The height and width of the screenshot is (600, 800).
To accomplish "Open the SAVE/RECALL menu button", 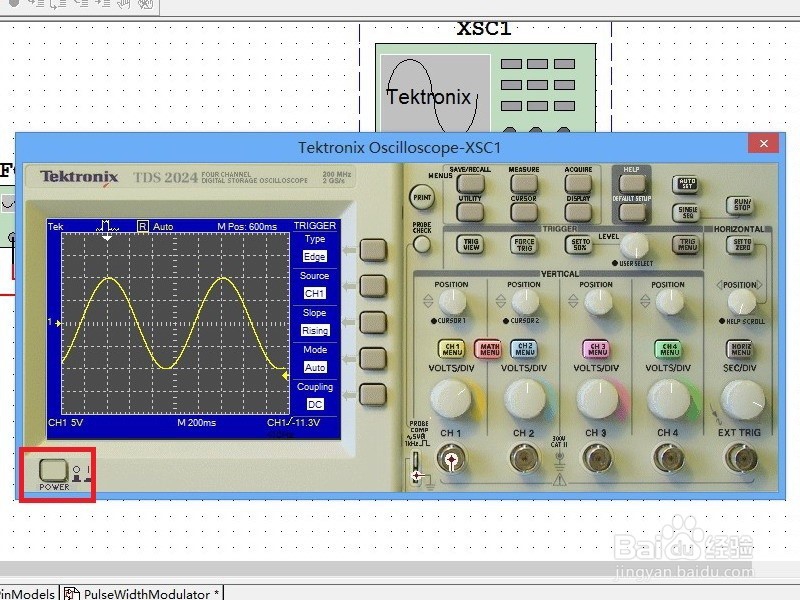I will pos(470,183).
